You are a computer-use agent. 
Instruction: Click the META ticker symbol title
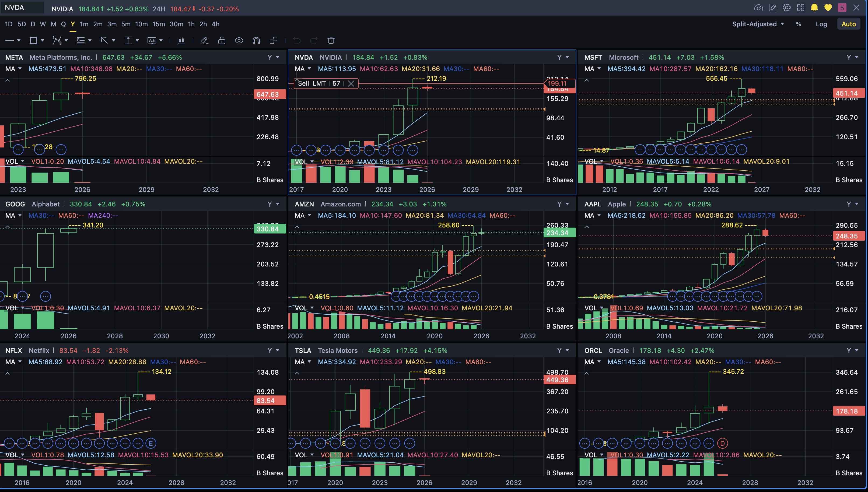(x=14, y=57)
